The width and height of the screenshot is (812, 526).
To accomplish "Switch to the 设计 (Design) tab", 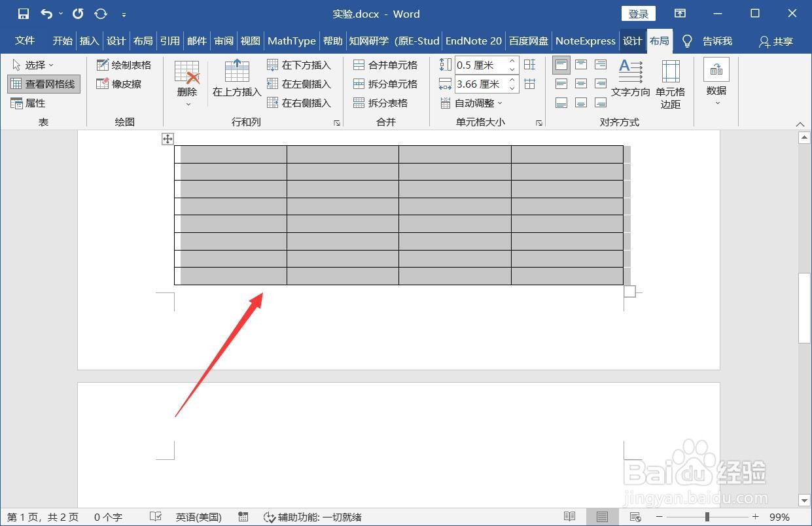I will (632, 41).
